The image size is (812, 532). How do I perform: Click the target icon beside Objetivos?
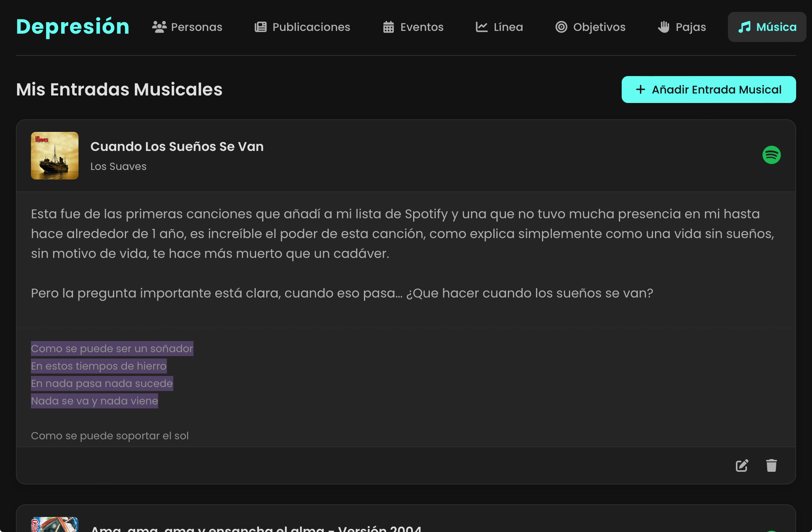coord(561,27)
